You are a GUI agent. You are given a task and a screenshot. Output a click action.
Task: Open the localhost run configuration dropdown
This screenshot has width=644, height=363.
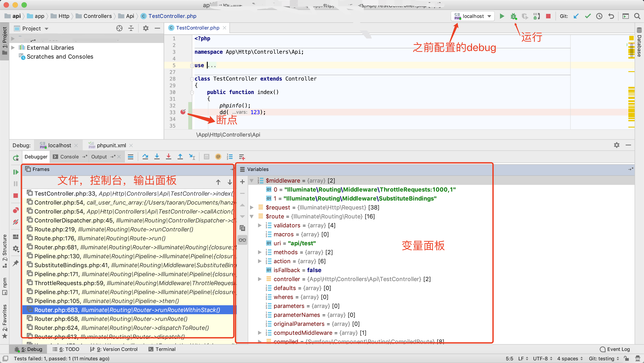pyautogui.click(x=473, y=16)
